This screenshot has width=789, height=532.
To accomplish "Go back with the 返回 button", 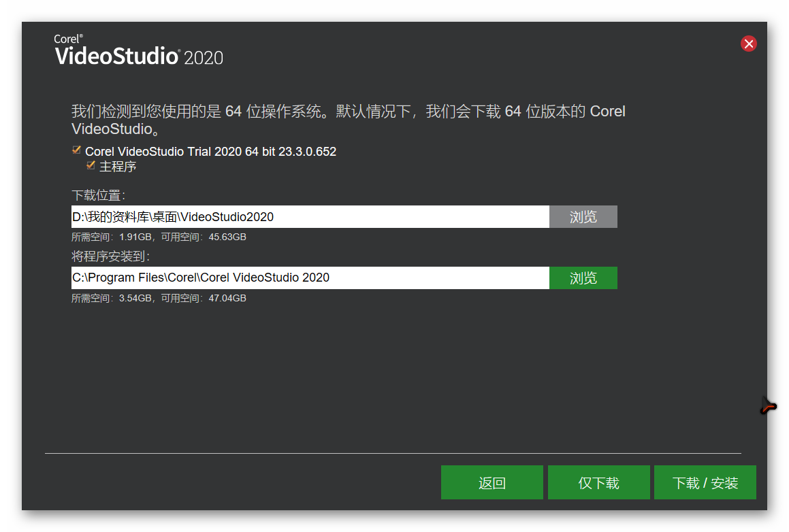I will [x=492, y=482].
